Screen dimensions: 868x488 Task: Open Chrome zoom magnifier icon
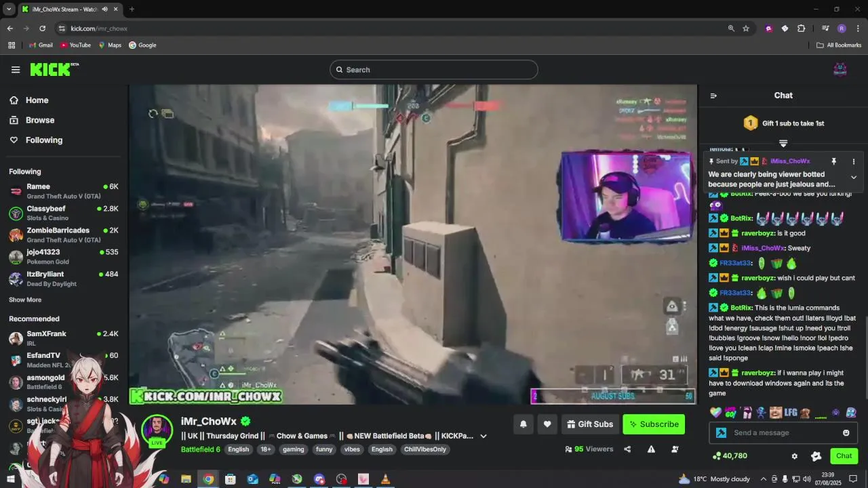731,28
